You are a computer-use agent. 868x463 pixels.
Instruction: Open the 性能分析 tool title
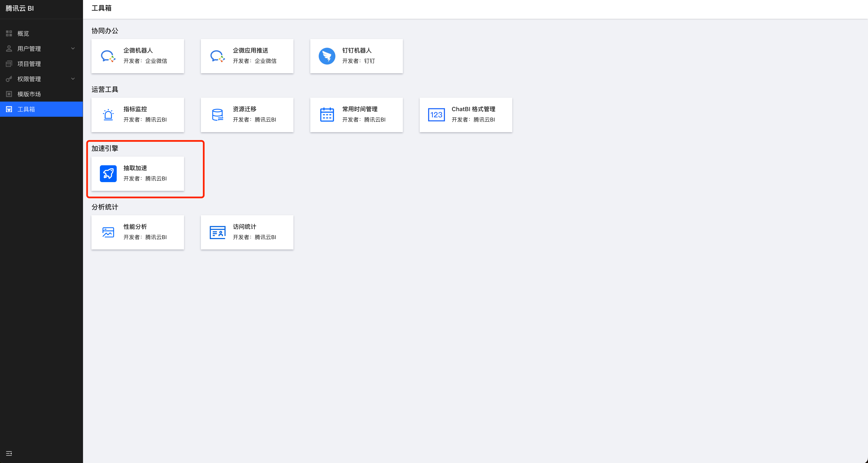point(135,226)
